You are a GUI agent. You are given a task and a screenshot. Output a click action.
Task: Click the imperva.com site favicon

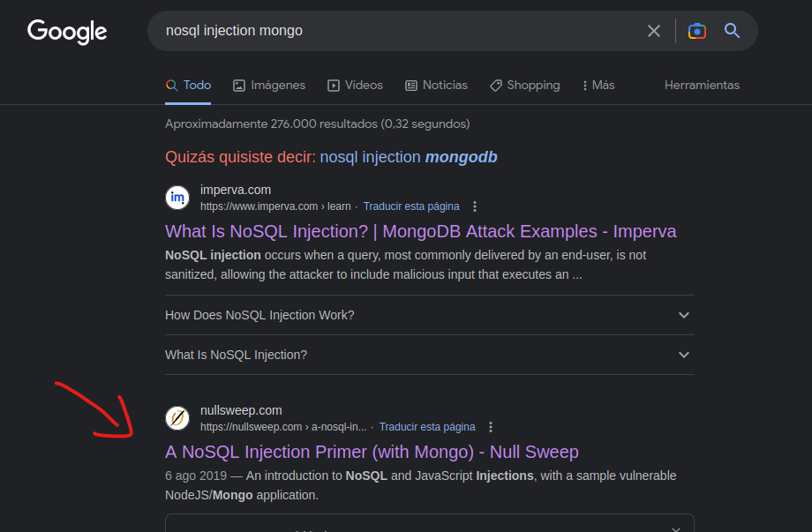(177, 198)
